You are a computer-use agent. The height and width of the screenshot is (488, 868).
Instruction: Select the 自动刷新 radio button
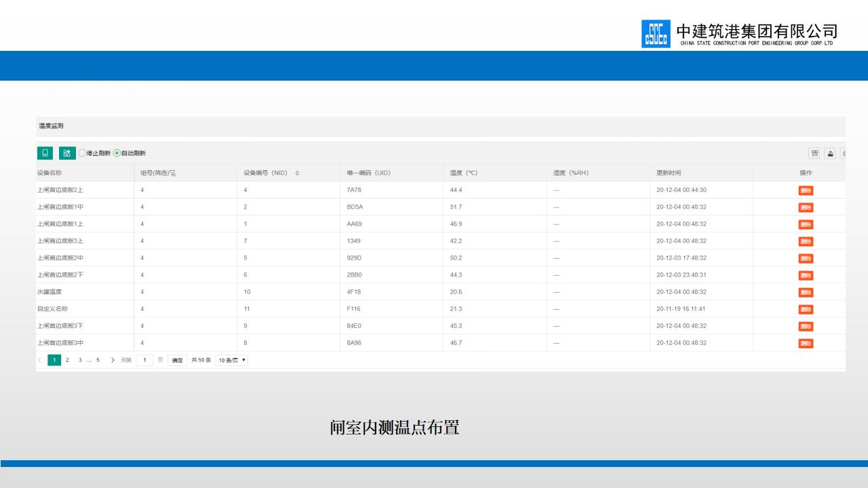pyautogui.click(x=117, y=153)
